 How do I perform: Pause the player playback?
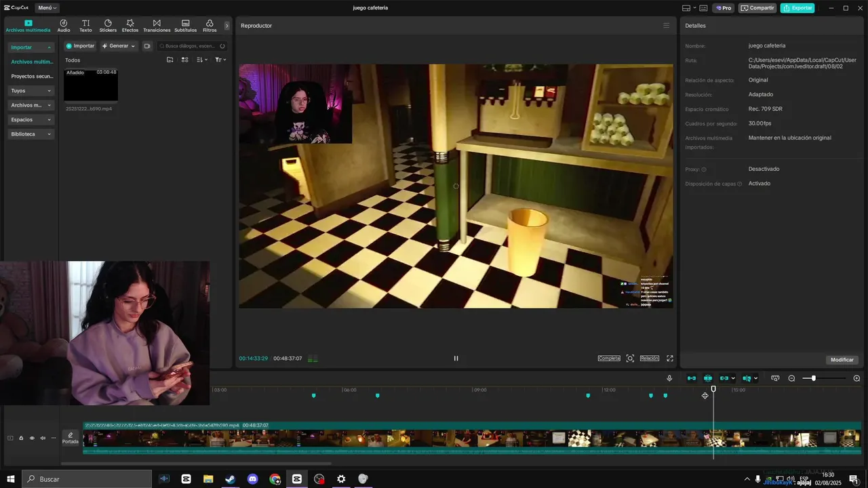coord(456,359)
